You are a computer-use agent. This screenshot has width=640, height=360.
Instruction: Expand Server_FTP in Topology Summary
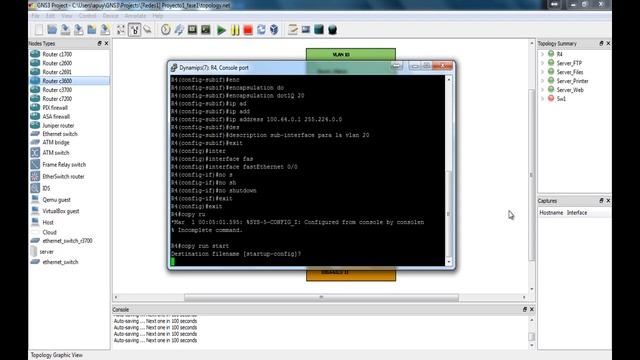pyautogui.click(x=542, y=63)
